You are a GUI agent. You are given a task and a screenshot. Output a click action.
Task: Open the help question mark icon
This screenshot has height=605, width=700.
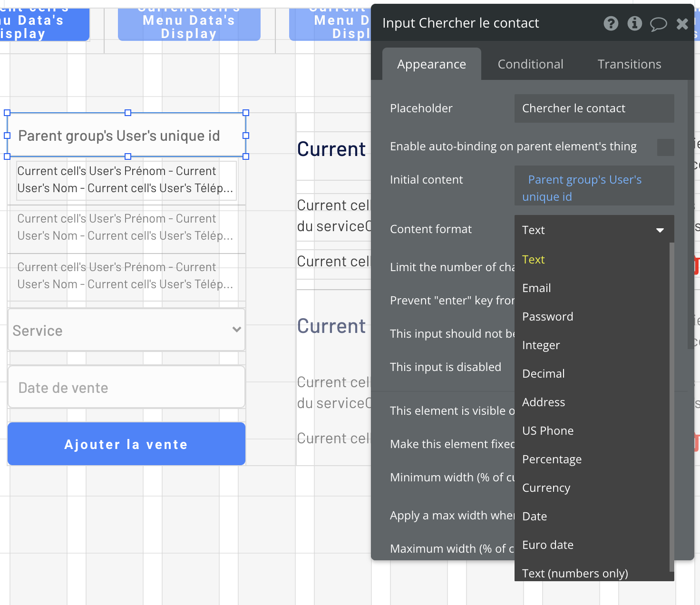click(x=611, y=23)
